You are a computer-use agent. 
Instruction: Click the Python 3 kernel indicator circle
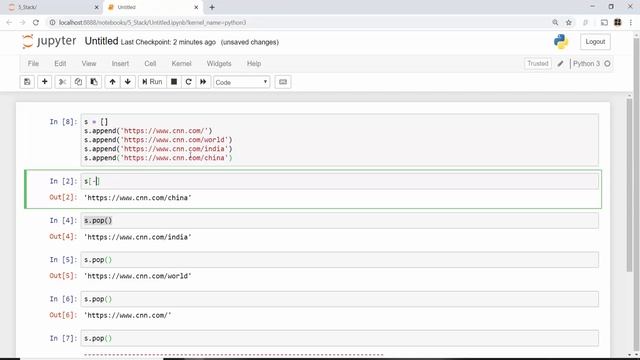[x=607, y=64]
